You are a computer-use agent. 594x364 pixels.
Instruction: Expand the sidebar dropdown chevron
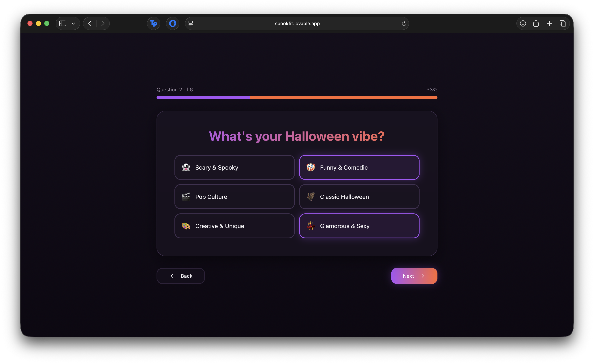tap(74, 23)
